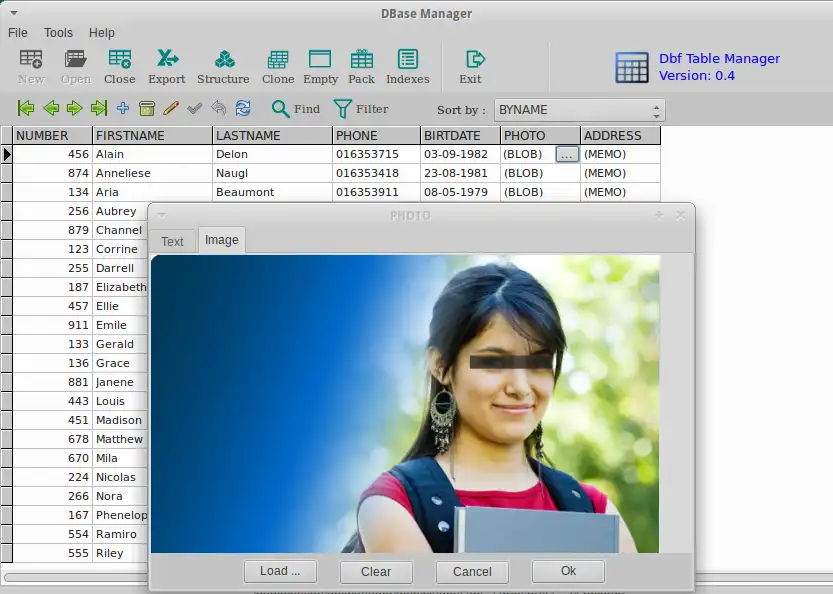Image resolution: width=833 pixels, height=594 pixels.
Task: Switch to the Text tab
Action: [172, 241]
